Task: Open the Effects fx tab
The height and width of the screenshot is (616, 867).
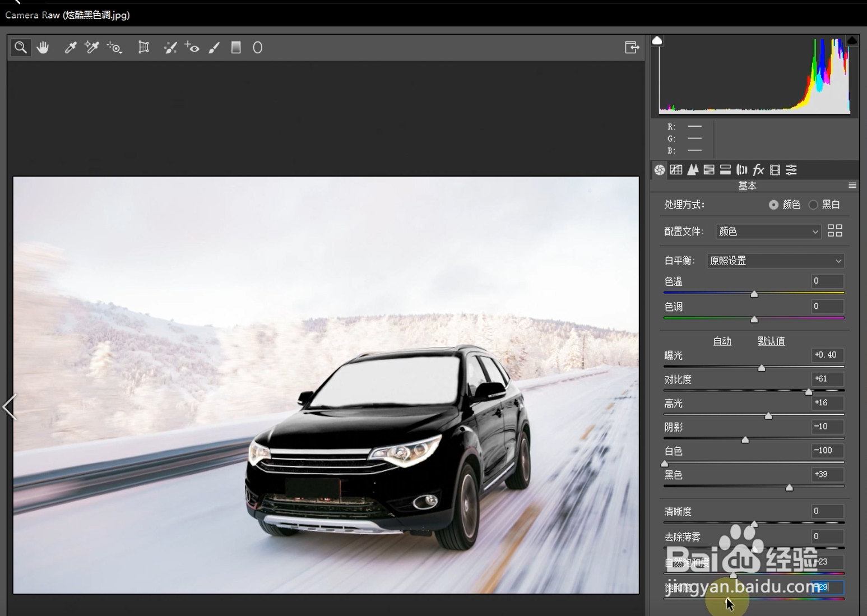Action: click(x=758, y=170)
